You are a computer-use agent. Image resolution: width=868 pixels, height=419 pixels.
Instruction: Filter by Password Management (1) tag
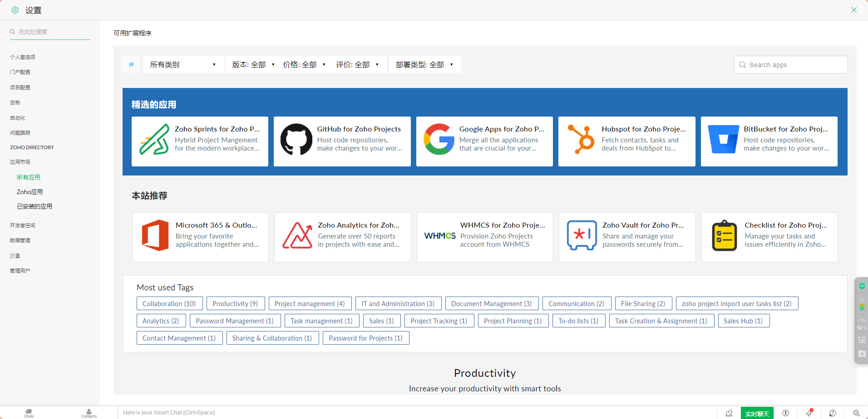pos(235,321)
